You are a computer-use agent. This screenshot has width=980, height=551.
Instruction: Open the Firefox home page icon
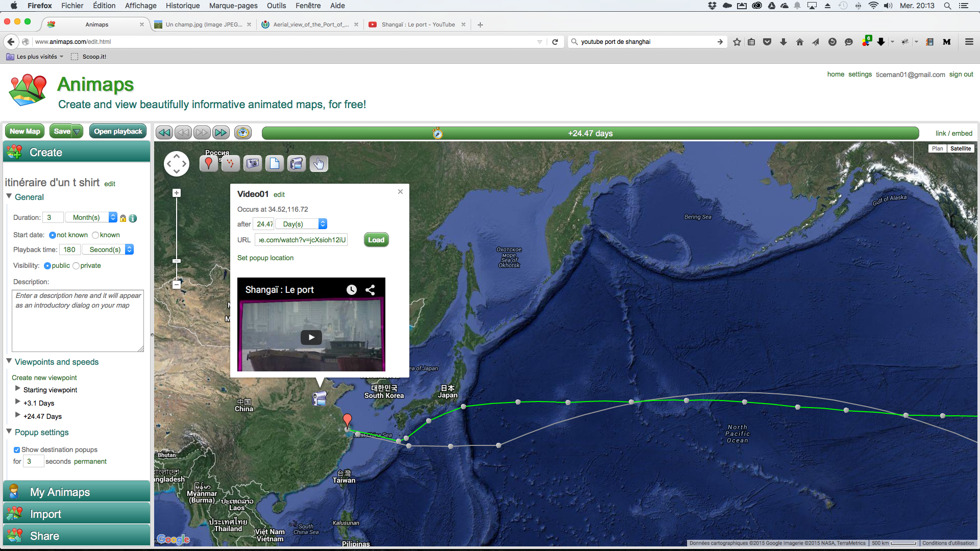[x=800, y=42]
